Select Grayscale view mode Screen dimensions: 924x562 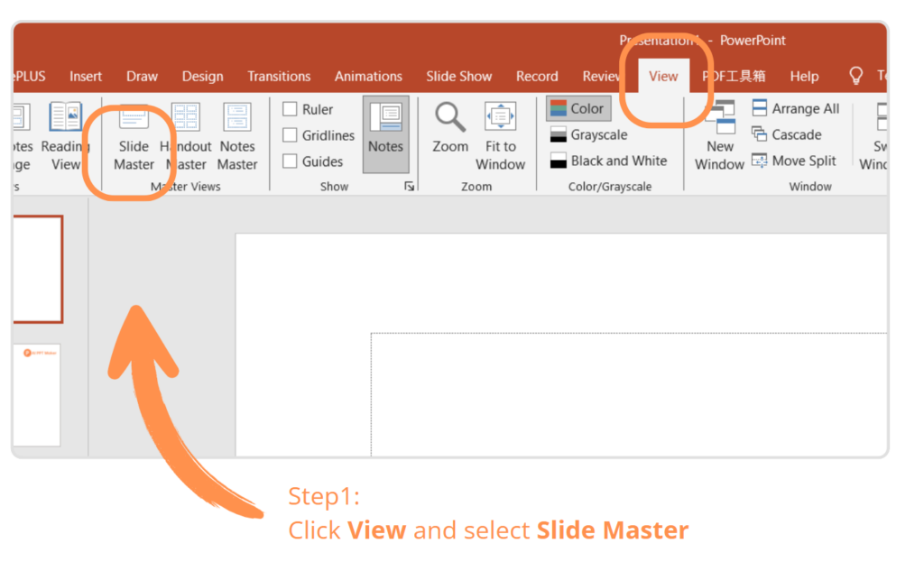[588, 134]
